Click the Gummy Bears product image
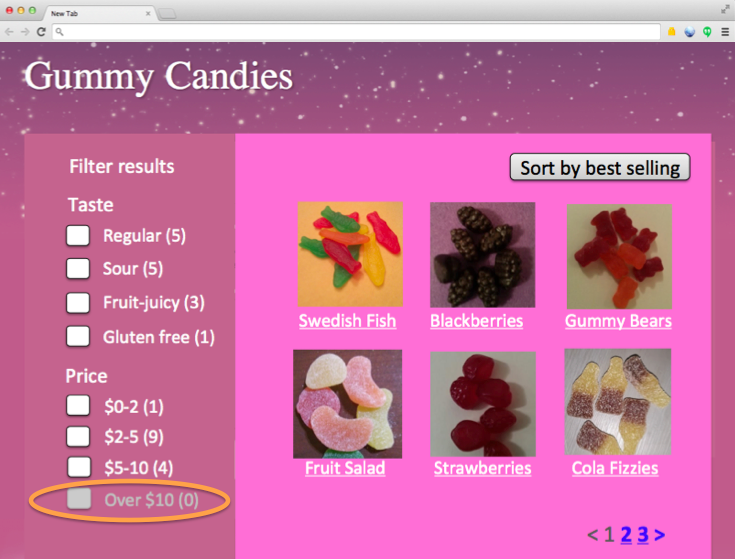Viewport: 735px width, 559px height. tap(619, 256)
